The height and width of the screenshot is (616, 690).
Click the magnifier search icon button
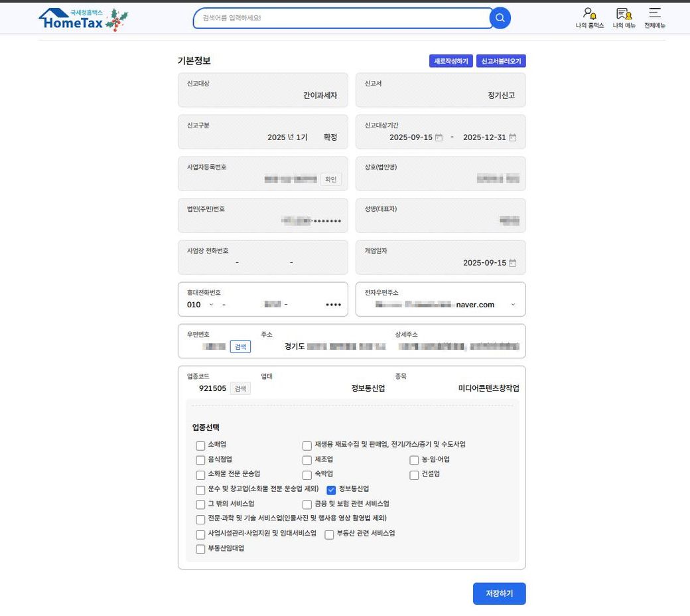coord(500,18)
